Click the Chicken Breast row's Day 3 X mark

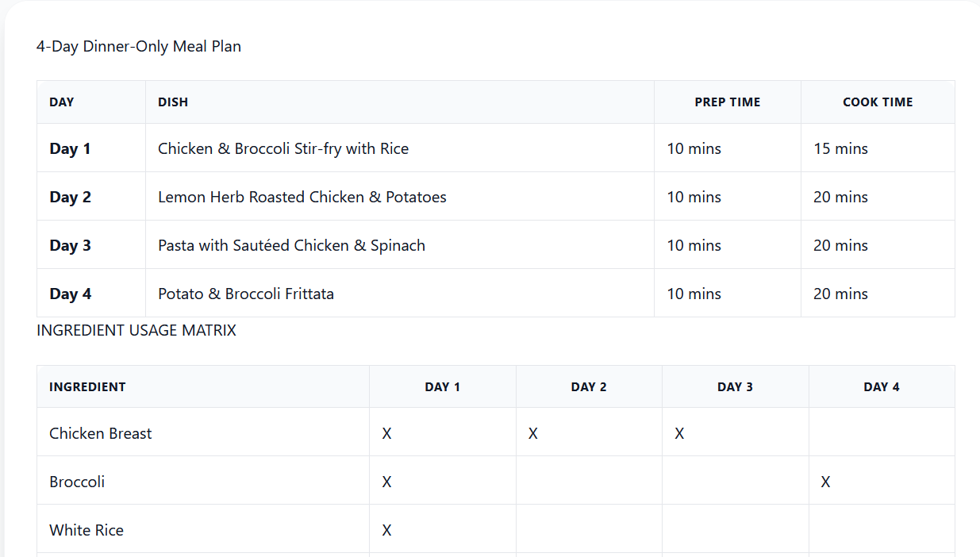coord(679,433)
